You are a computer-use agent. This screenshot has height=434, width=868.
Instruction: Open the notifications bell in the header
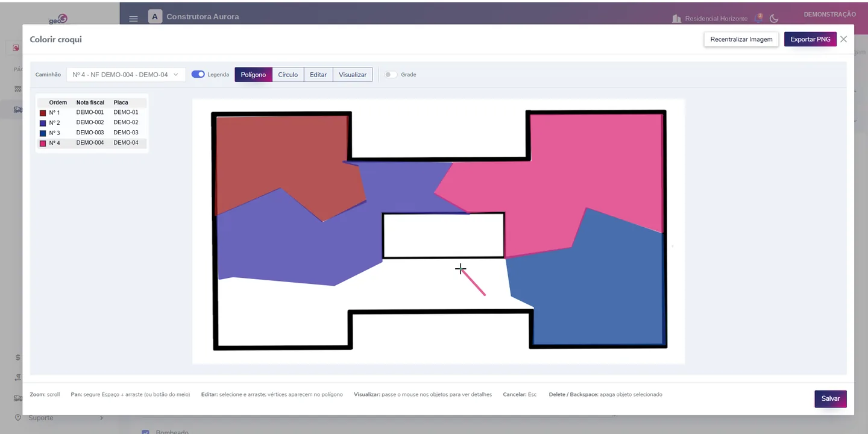pyautogui.click(x=759, y=19)
